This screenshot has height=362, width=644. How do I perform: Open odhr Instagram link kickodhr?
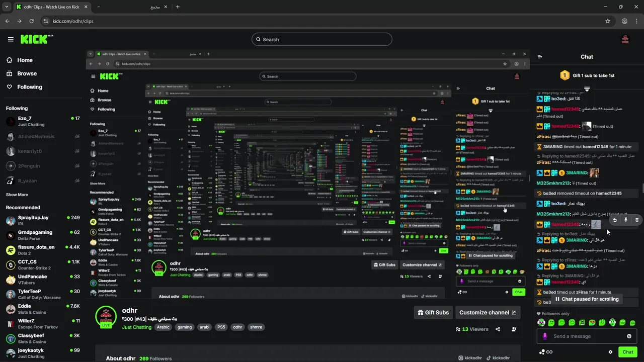point(470,358)
